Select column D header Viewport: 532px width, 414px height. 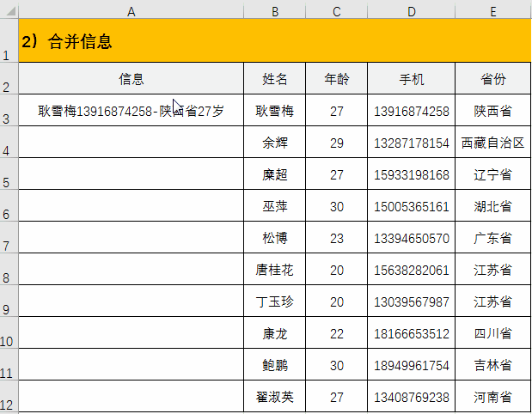coord(411,12)
